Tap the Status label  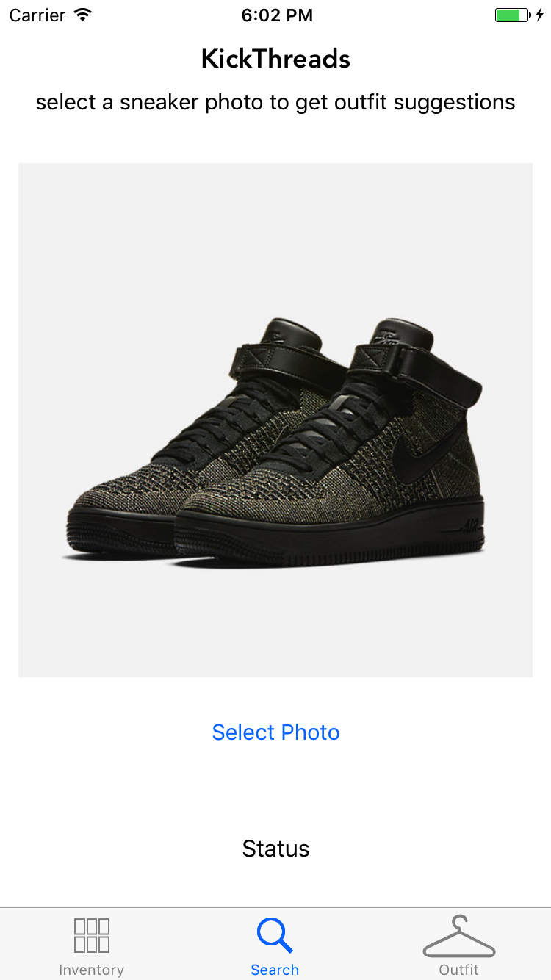(x=275, y=849)
